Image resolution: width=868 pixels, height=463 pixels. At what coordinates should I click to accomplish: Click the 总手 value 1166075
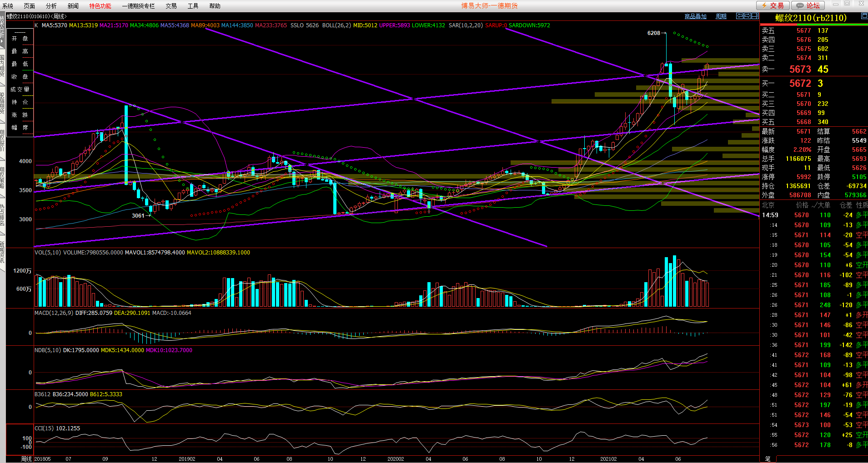click(x=798, y=159)
